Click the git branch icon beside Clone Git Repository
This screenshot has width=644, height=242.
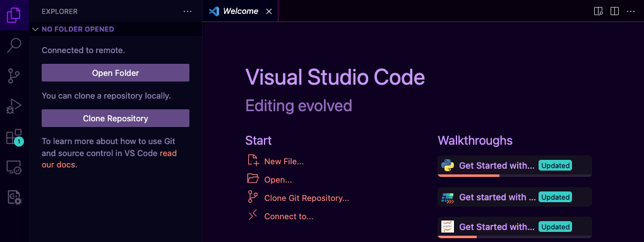253,197
